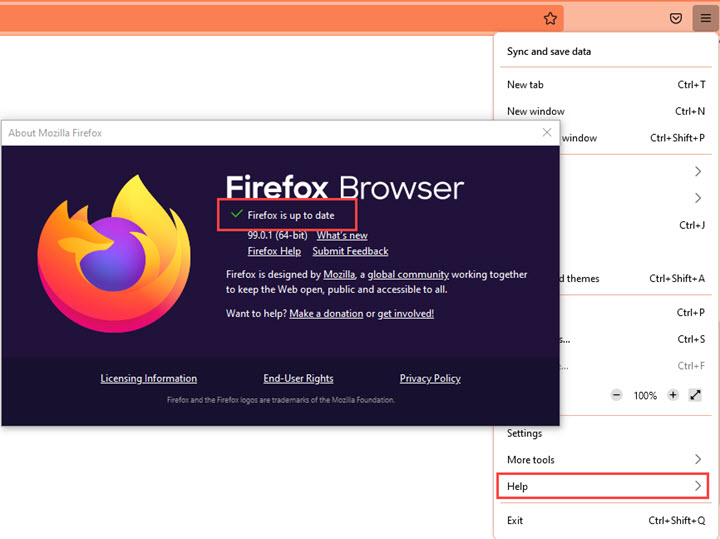This screenshot has height=539, width=720.
Task: Select Exit from the menu
Action: click(606, 520)
